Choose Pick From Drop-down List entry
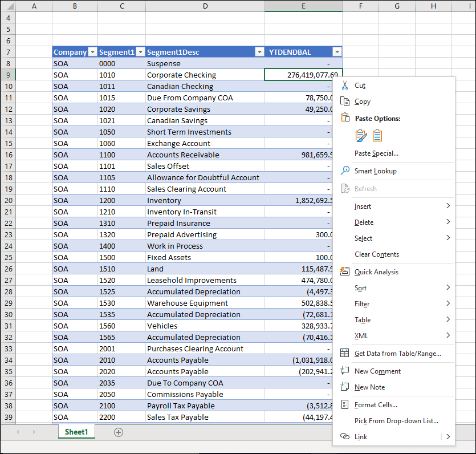The height and width of the screenshot is (454, 476). click(x=396, y=420)
